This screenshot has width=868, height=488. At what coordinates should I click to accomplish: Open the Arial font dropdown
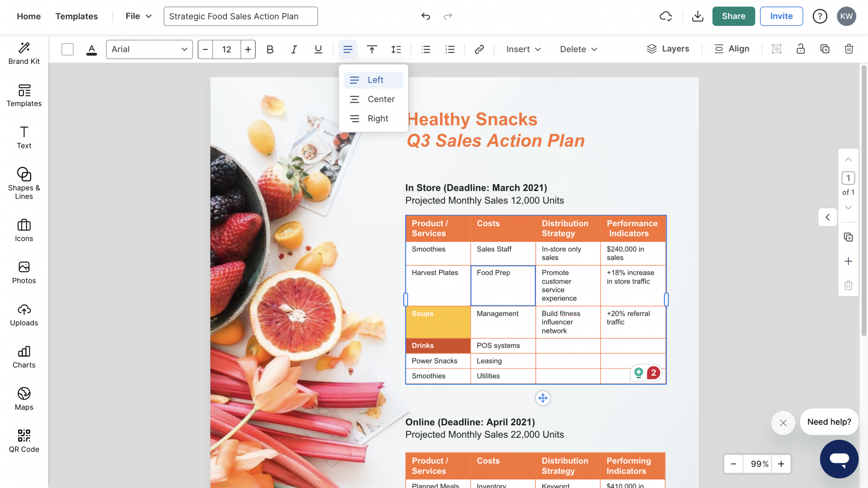pyautogui.click(x=149, y=49)
